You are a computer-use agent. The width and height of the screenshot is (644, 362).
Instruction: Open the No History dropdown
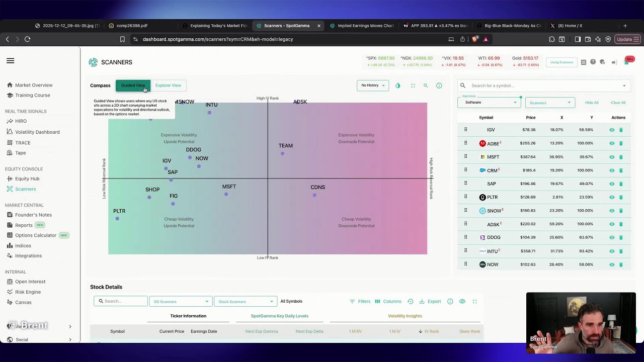373,85
